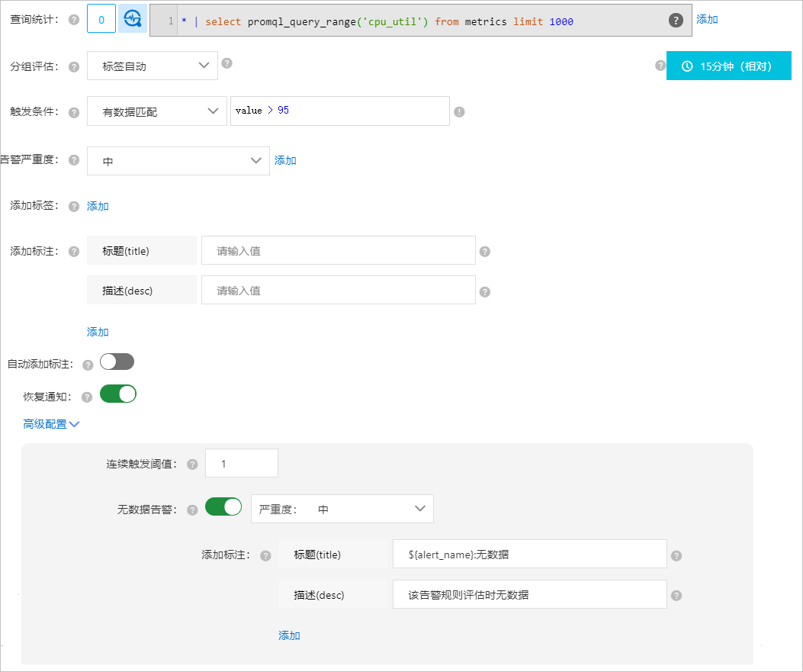Click warning icon after value > 95 field
This screenshot has height=672, width=803.
coord(459,111)
